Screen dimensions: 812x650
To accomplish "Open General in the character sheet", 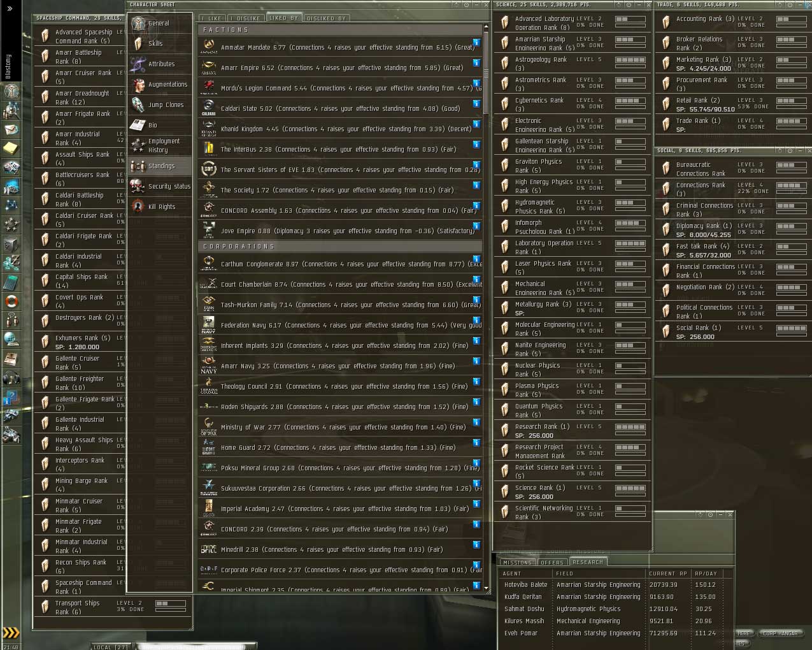I will click(160, 23).
